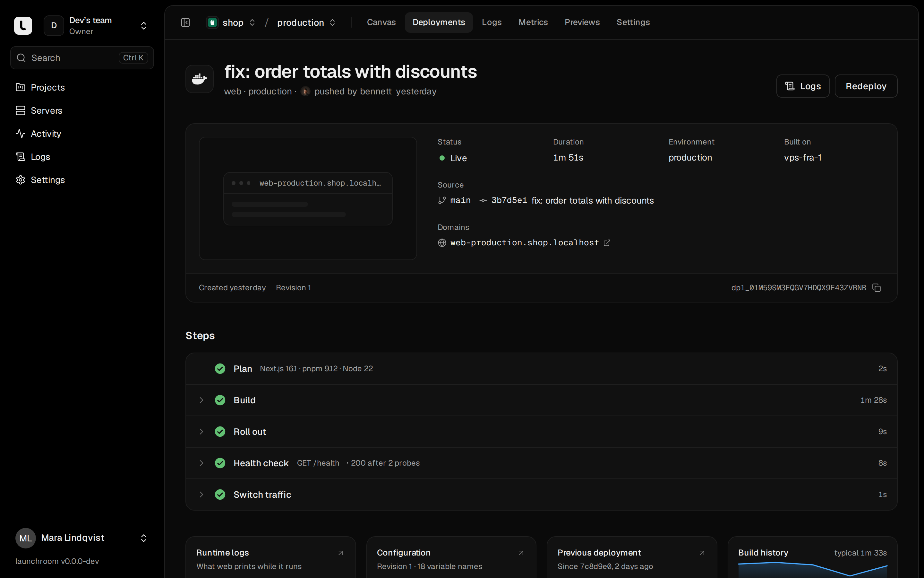This screenshot has height=578, width=924.
Task: Click the green shop project icon
Action: point(212,22)
